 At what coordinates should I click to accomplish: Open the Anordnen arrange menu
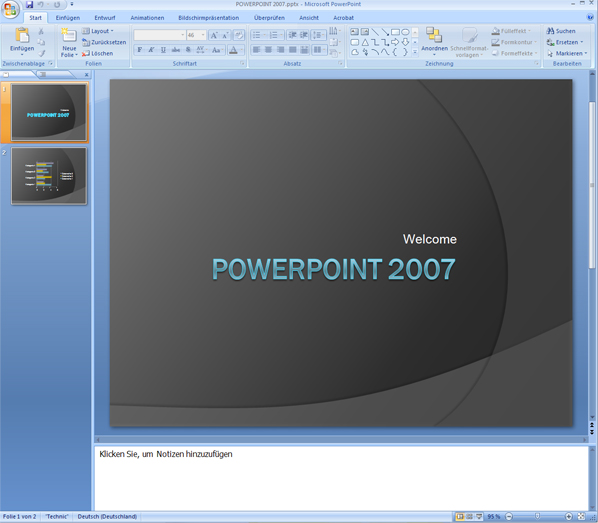[x=434, y=41]
